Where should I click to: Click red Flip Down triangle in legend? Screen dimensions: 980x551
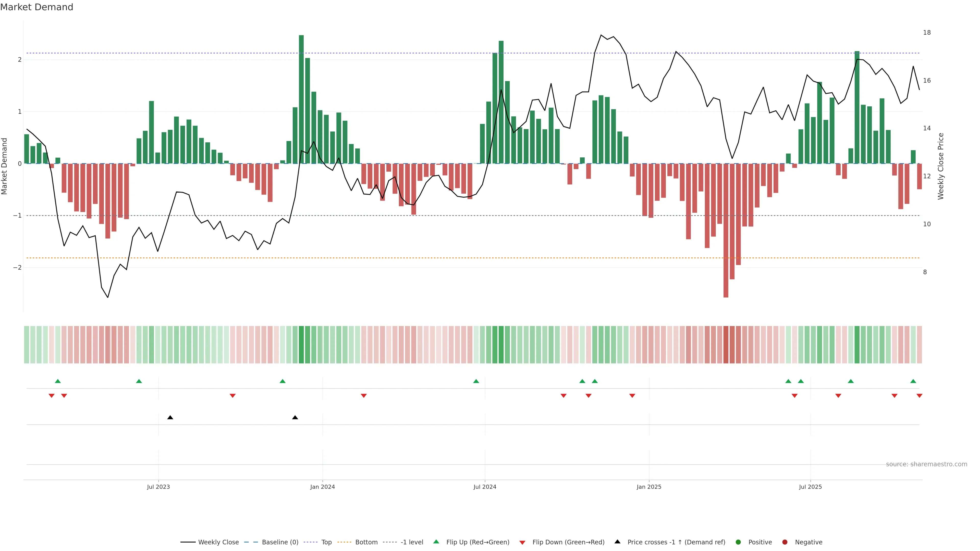[522, 543]
